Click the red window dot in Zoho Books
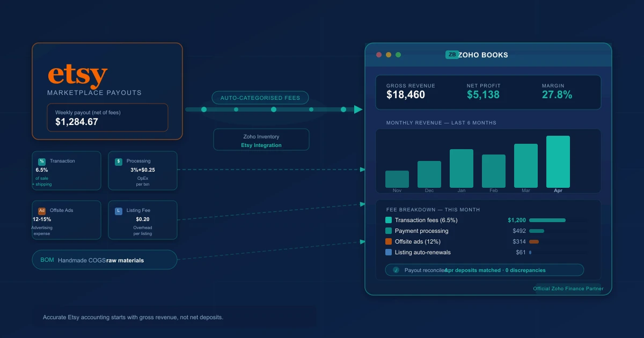 pyautogui.click(x=379, y=55)
